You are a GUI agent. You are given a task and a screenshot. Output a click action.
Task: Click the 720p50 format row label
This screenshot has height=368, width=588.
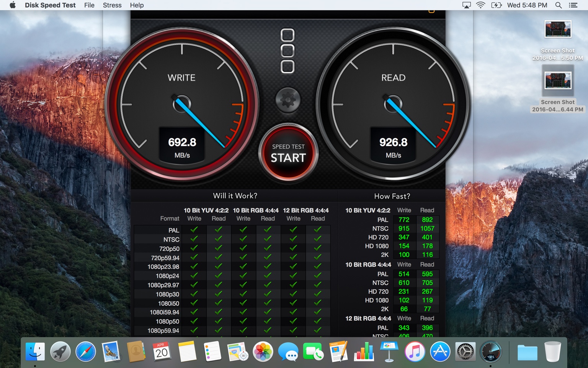[x=169, y=249]
